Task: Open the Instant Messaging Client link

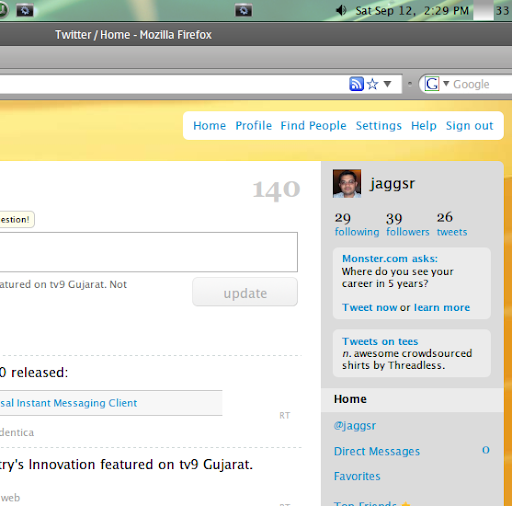Action: (x=69, y=403)
